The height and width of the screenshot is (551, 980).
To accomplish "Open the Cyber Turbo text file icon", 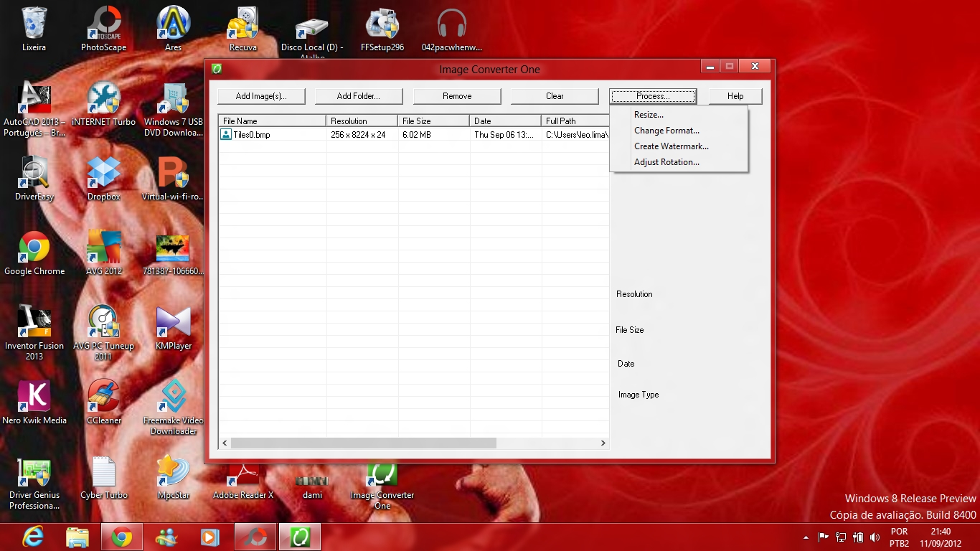I will [103, 477].
